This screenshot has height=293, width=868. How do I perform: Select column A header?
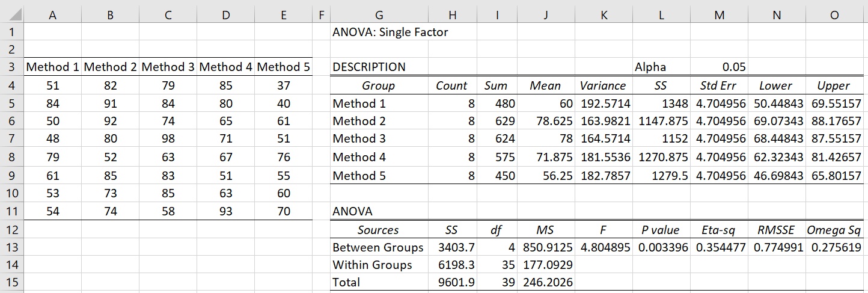(x=52, y=15)
